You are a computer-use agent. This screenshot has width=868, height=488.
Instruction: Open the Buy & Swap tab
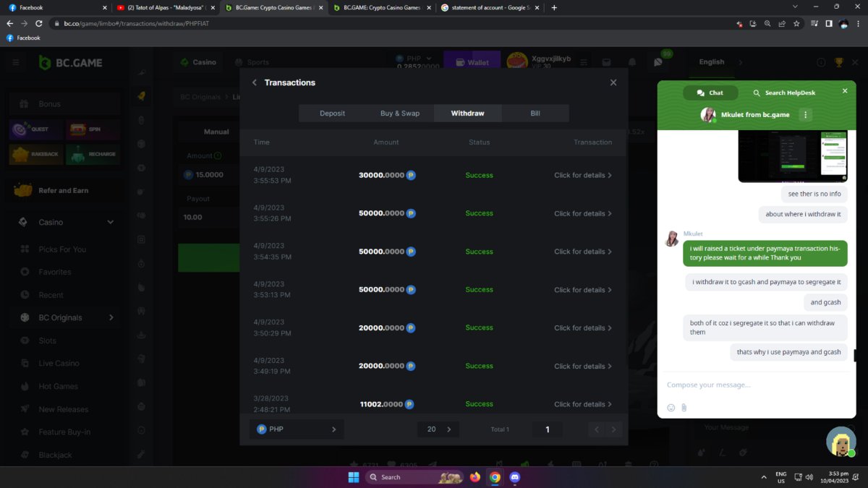tap(399, 114)
